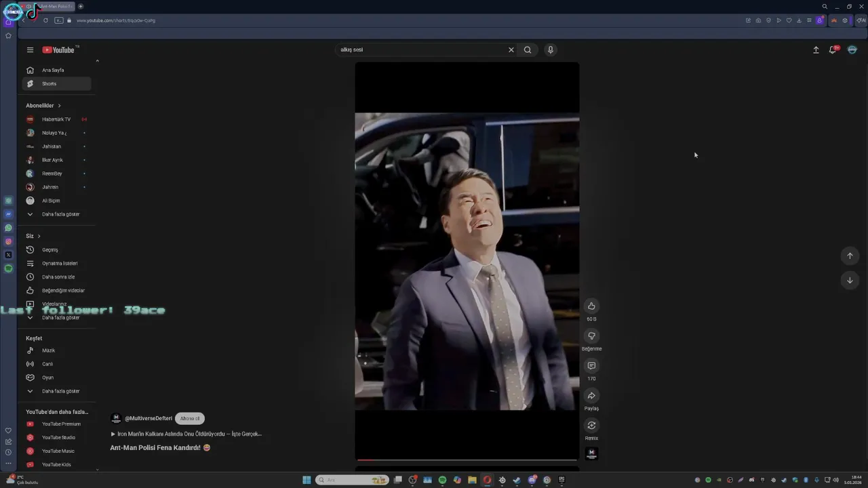The height and width of the screenshot is (488, 868).
Task: Go to Ana Sayfa in YouTube sidebar
Action: (x=56, y=70)
